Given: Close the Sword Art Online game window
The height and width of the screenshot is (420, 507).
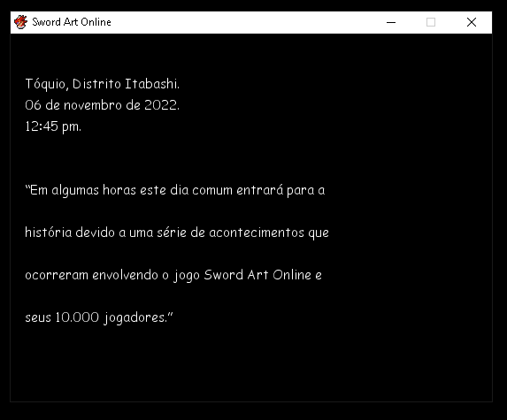Looking at the screenshot, I should click(472, 22).
